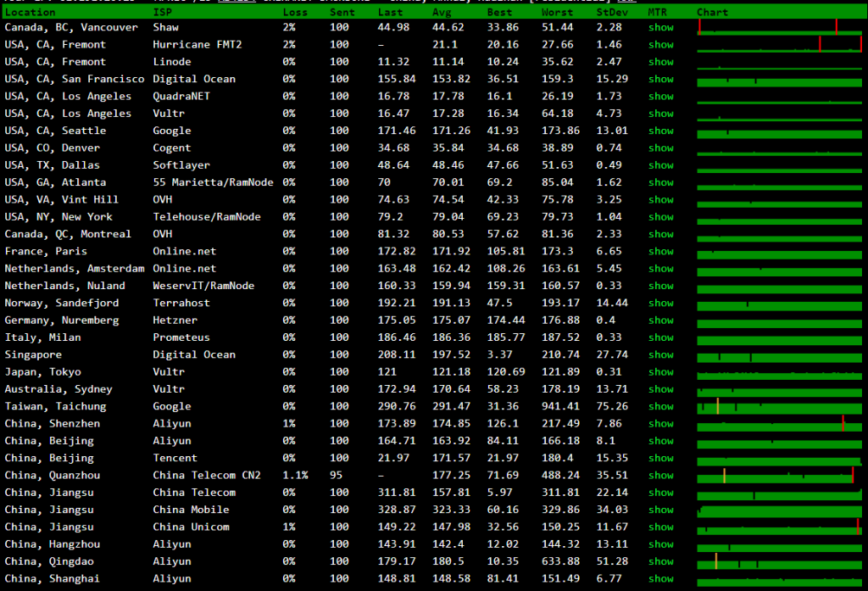Select the 'WeservIT/RamNode' ISP text
Image resolution: width=868 pixels, height=591 pixels.
(203, 285)
